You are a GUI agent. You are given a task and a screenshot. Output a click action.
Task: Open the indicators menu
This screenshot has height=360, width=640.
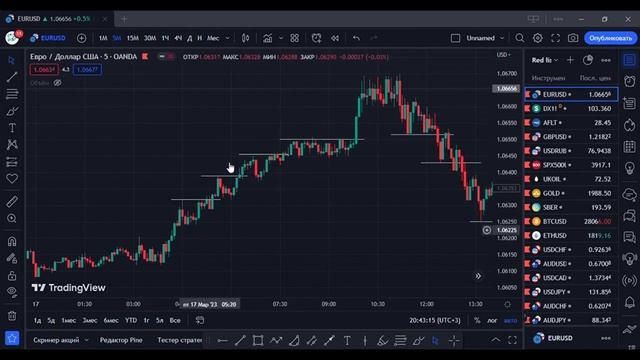[x=268, y=38]
